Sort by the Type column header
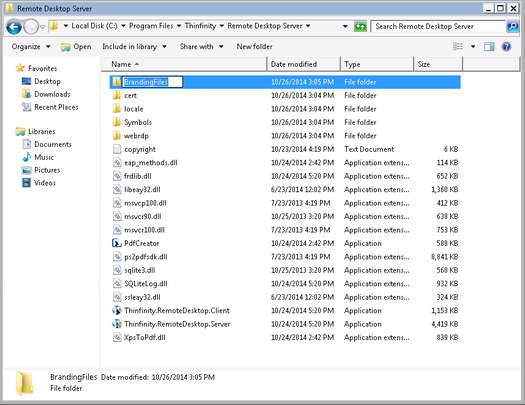Screen dimensions: 525x405 pyautogui.click(x=377, y=64)
